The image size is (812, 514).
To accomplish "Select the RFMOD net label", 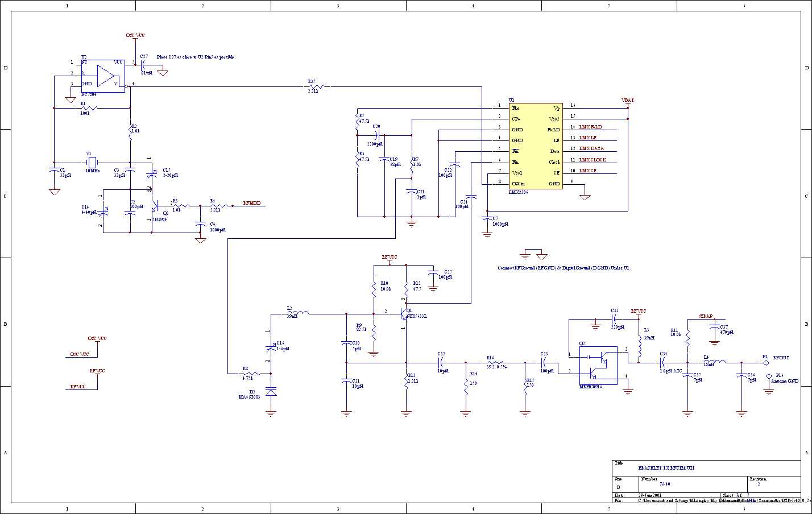I will click(x=252, y=203).
